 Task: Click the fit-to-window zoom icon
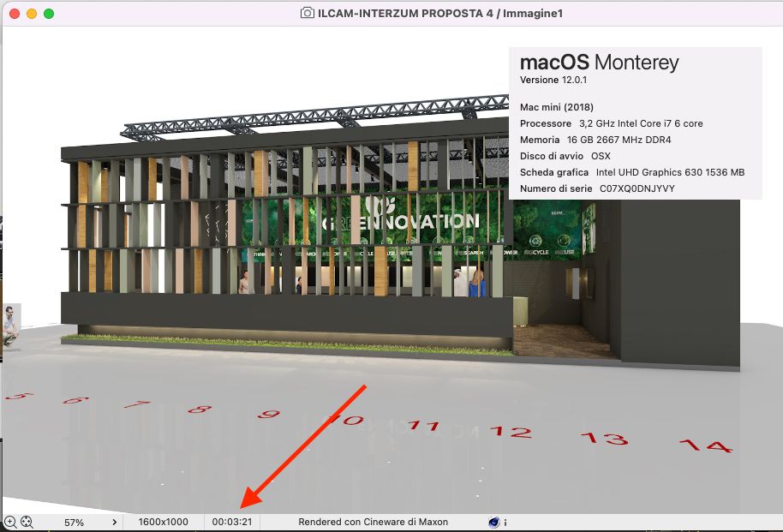[27, 522]
